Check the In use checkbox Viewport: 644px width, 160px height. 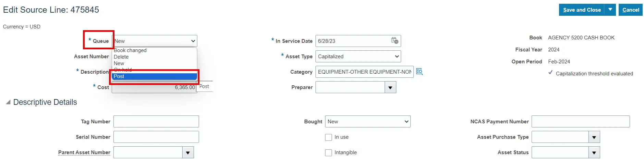(x=328, y=137)
